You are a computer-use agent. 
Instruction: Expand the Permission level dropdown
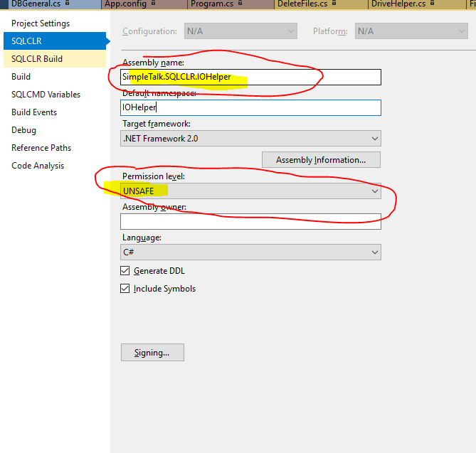250,191
